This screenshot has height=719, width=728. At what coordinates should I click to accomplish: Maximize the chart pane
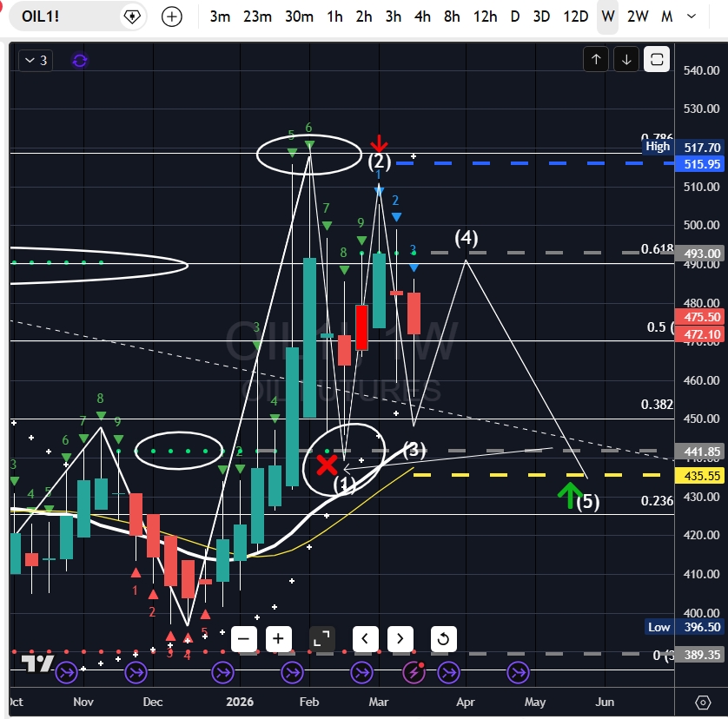(x=657, y=59)
